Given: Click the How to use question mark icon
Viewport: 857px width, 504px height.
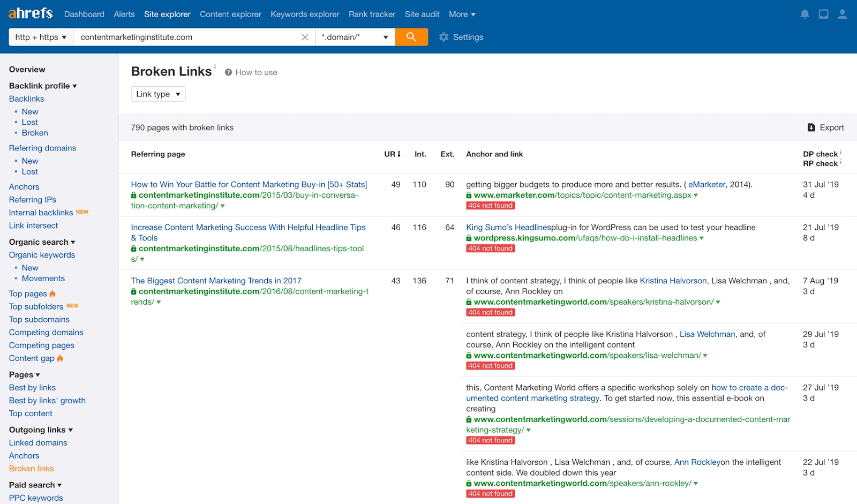Looking at the screenshot, I should 228,72.
